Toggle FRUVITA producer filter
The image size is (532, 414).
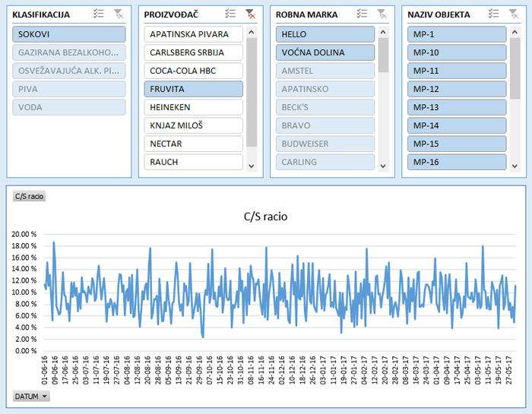click(193, 89)
